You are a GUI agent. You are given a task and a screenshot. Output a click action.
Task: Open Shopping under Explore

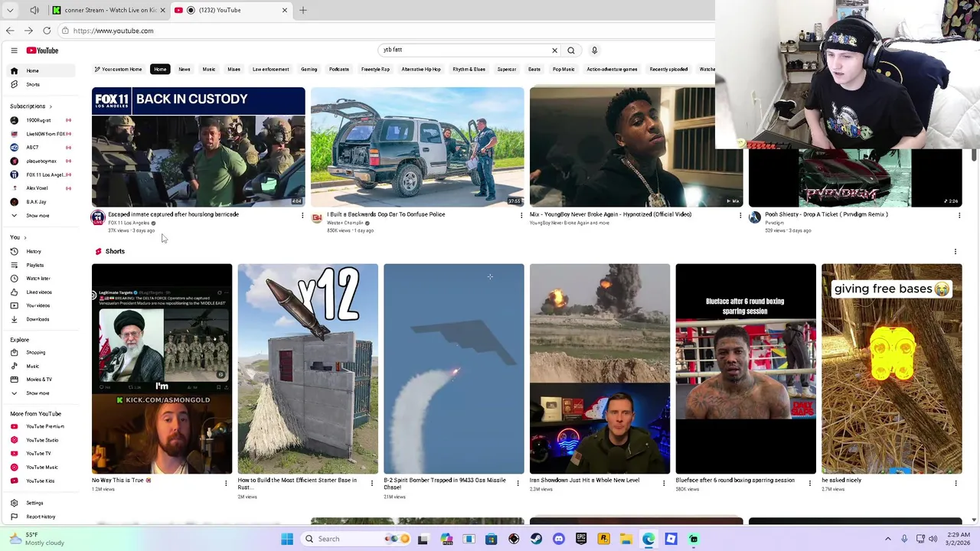tap(42, 353)
